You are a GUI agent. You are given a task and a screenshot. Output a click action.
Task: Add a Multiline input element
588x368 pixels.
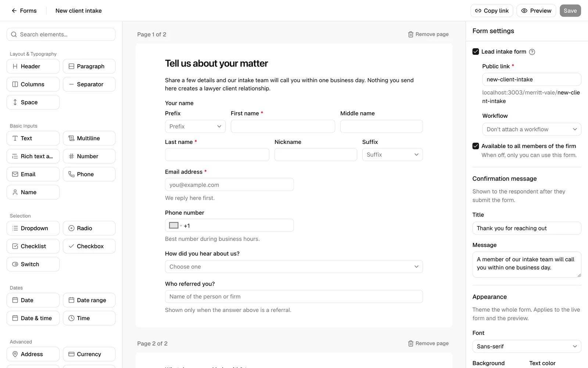pyautogui.click(x=89, y=138)
